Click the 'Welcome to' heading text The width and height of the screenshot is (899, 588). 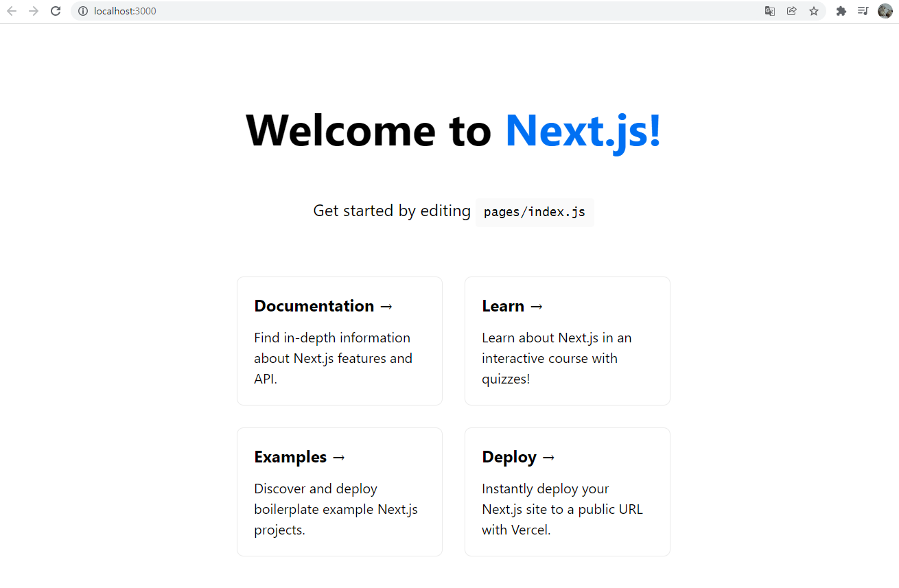[369, 130]
